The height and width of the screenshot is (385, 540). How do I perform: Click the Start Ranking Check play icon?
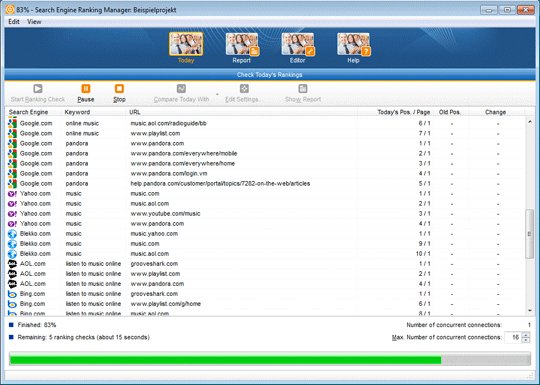38,89
